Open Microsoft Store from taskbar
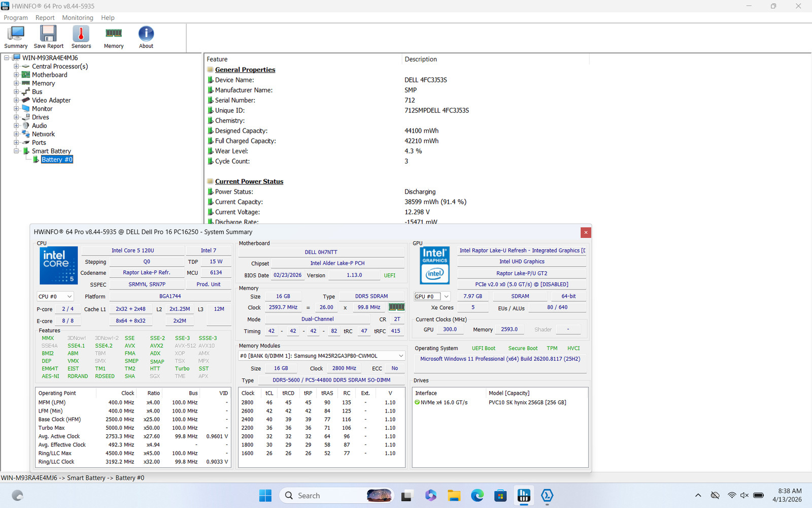Image resolution: width=812 pixels, height=508 pixels. [x=500, y=495]
